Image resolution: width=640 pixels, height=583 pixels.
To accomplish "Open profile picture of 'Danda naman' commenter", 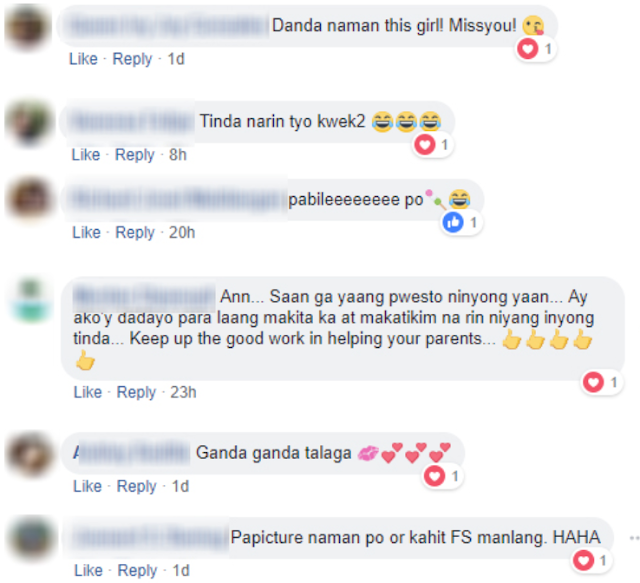I will [x=27, y=27].
